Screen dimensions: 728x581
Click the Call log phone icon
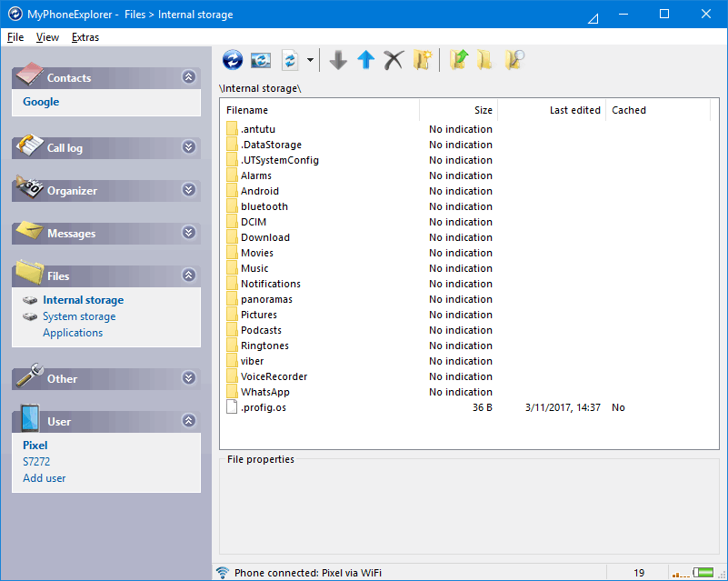30,145
